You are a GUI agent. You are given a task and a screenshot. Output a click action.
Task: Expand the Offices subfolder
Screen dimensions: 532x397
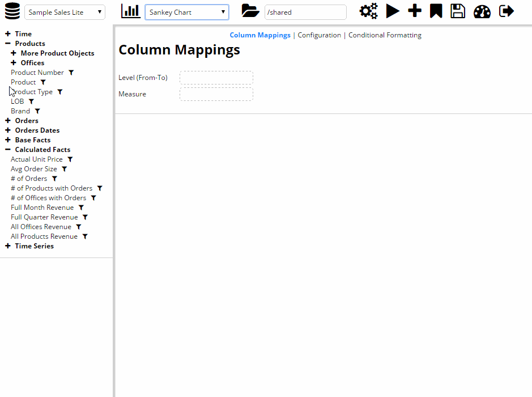tap(14, 62)
